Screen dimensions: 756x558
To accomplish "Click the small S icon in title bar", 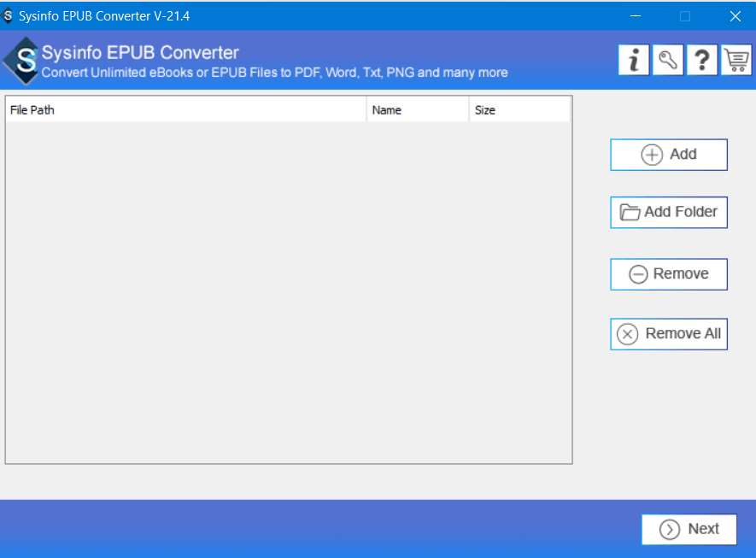I will pos(8,15).
